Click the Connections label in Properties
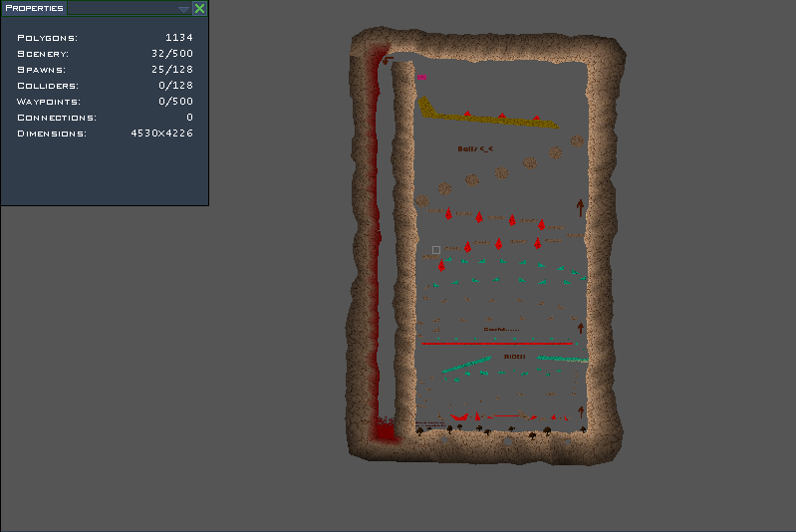Screen dimensions: 796x532 pos(56,118)
